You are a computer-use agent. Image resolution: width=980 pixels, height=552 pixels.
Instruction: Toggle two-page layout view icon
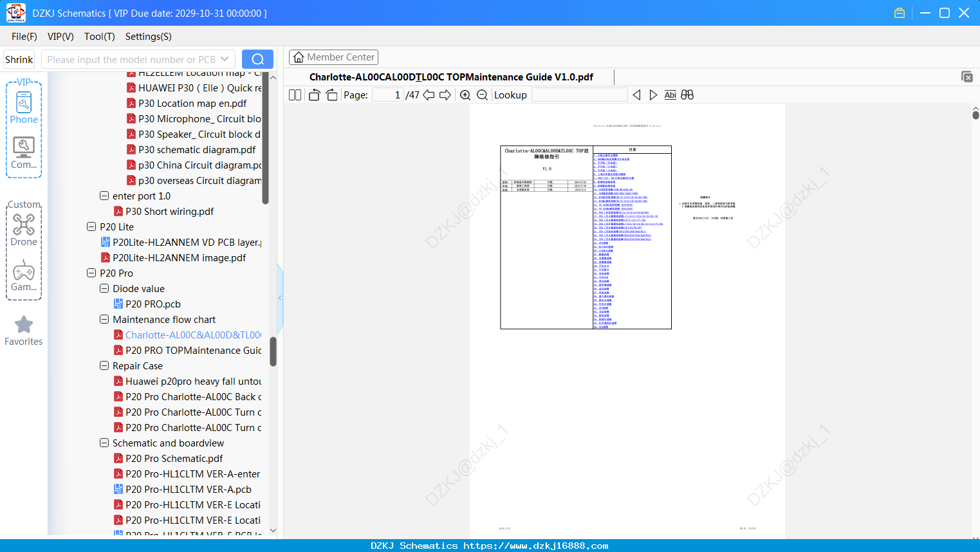[295, 95]
